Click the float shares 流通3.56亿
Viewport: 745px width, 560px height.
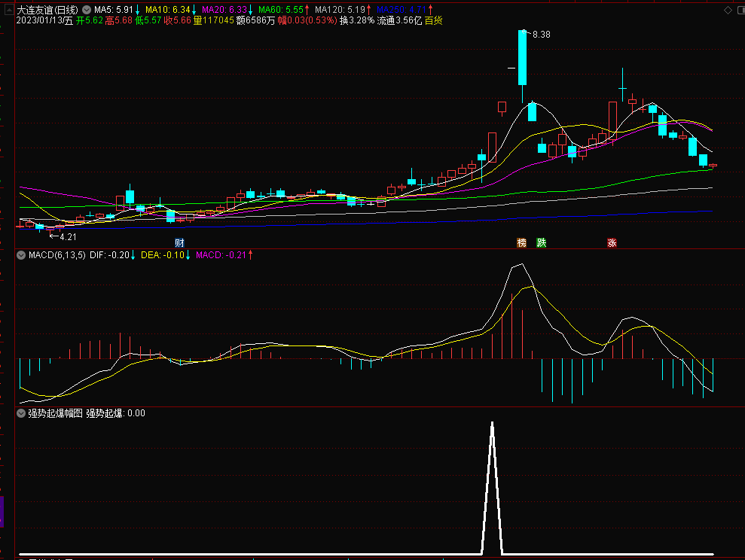[x=399, y=20]
